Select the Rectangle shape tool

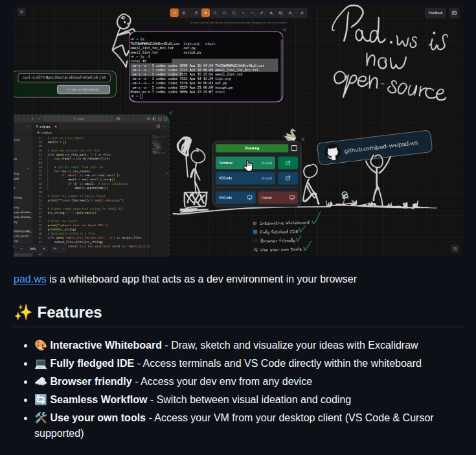[x=215, y=13]
